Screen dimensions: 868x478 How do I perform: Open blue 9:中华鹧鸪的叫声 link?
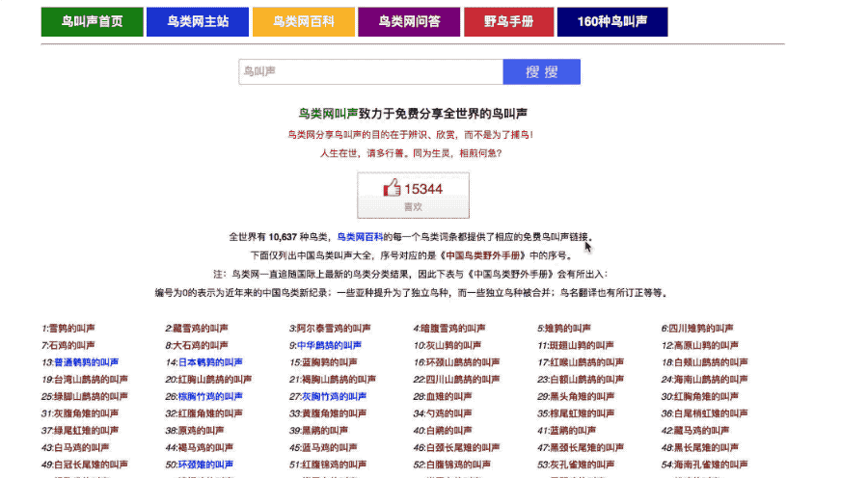[x=326, y=345]
